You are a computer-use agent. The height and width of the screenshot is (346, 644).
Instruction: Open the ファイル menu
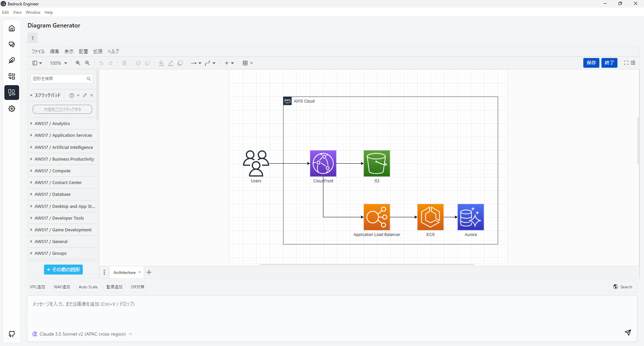[38, 52]
